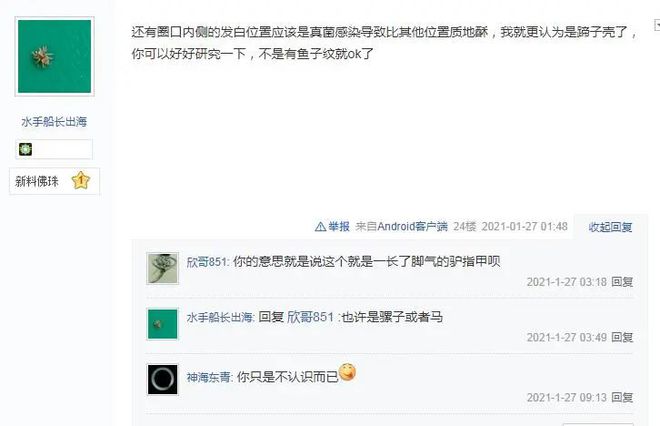Reply to the 09:13 comment
The image size is (660, 426).
[622, 397]
